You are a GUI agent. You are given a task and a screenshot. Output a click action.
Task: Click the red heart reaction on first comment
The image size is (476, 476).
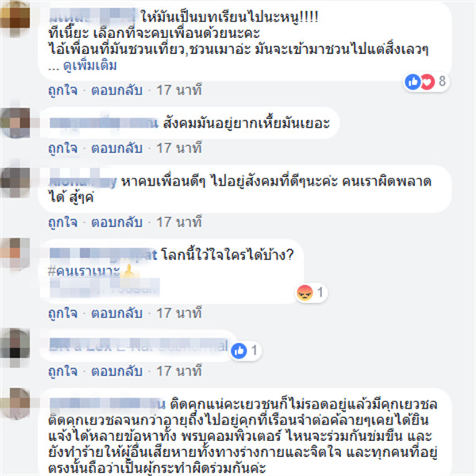pos(428,82)
